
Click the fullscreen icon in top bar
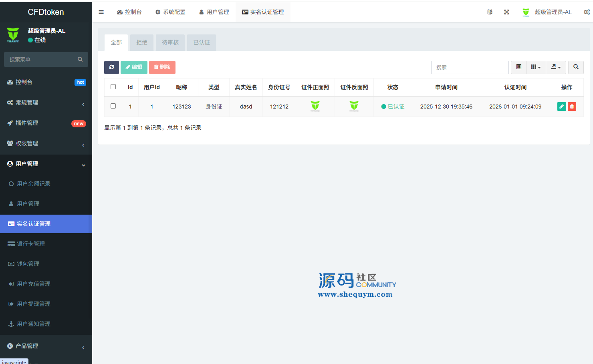[506, 12]
